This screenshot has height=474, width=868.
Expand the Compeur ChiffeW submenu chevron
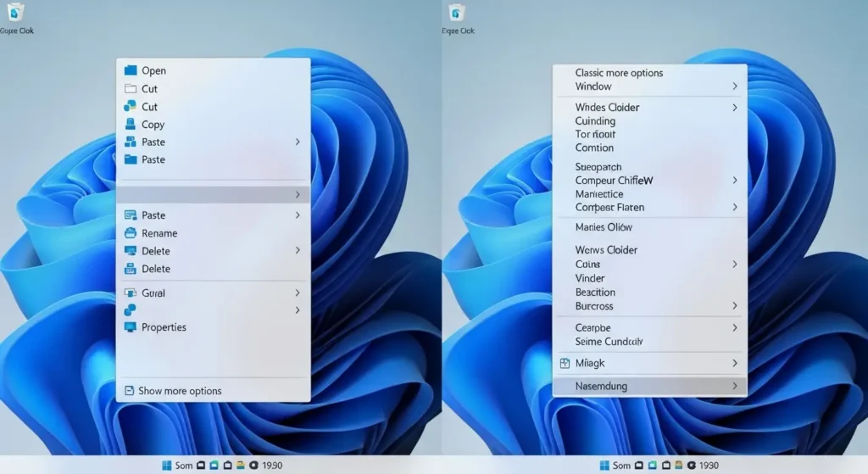pyautogui.click(x=735, y=181)
